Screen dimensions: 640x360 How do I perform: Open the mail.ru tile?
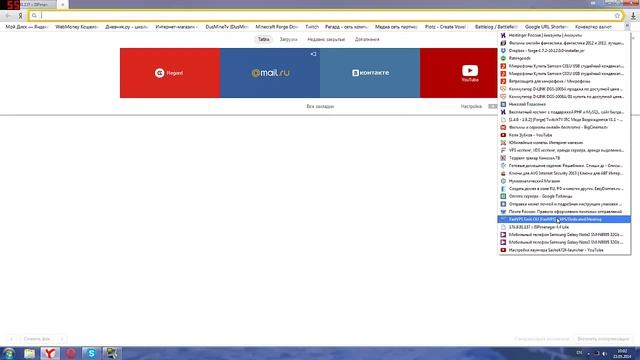pos(270,73)
